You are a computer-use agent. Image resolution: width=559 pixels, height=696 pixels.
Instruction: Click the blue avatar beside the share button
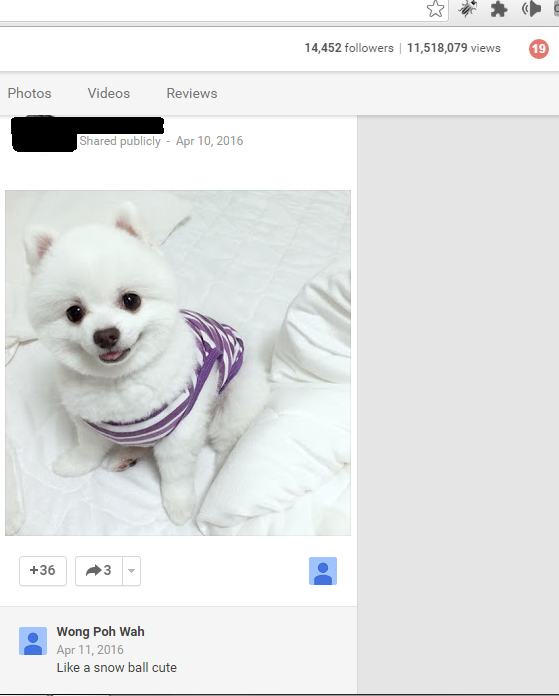click(323, 571)
